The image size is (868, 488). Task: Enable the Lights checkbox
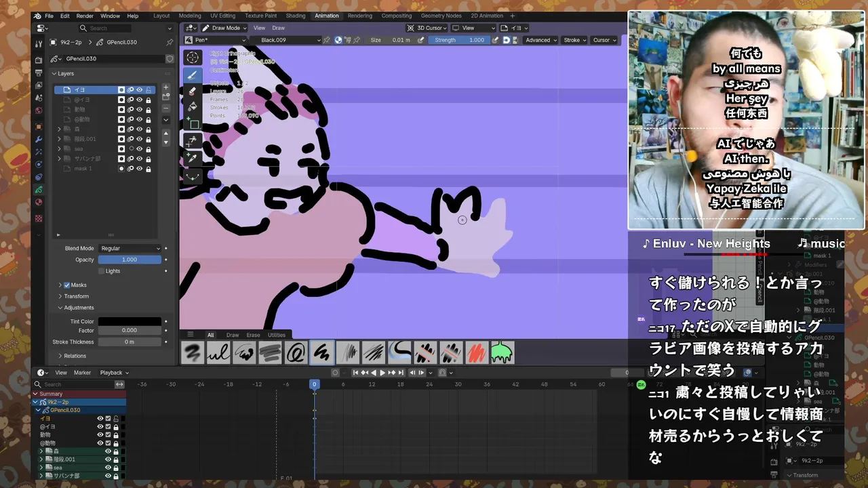tap(102, 271)
